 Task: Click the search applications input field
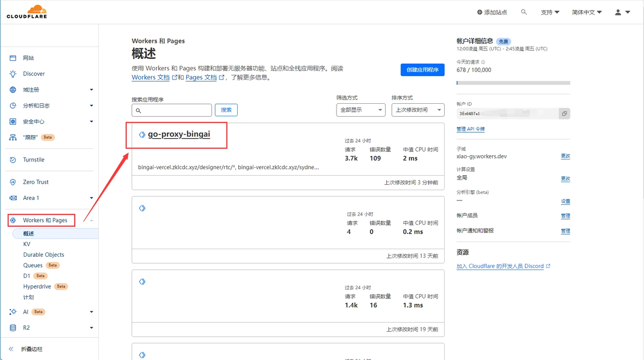pos(172,110)
